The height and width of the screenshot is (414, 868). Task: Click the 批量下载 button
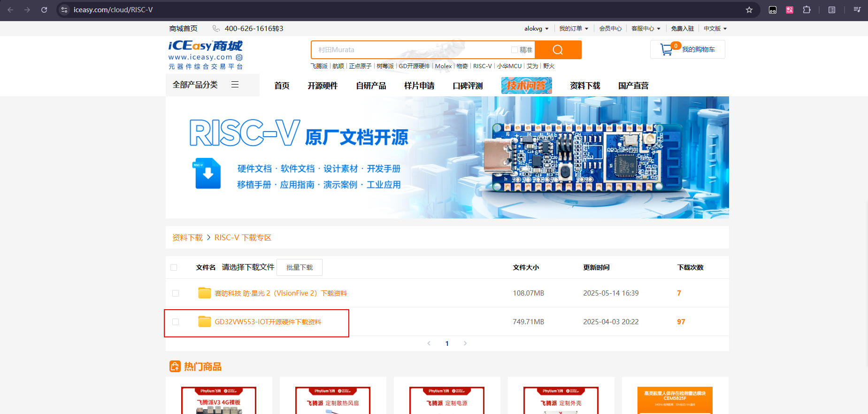(x=300, y=267)
